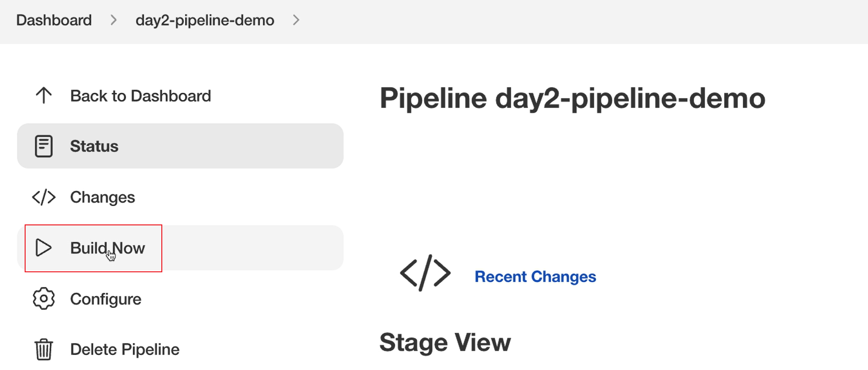Viewport: 868px width, 370px height.
Task: Select the Back to Dashboard label
Action: [141, 96]
